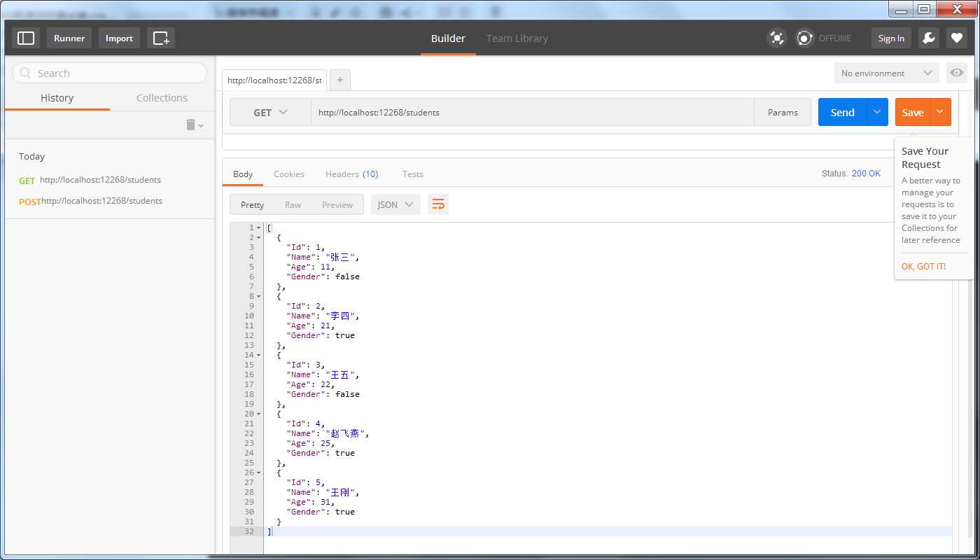Viewport: 980px width, 560px height.
Task: Switch response view to Raw
Action: tap(293, 204)
